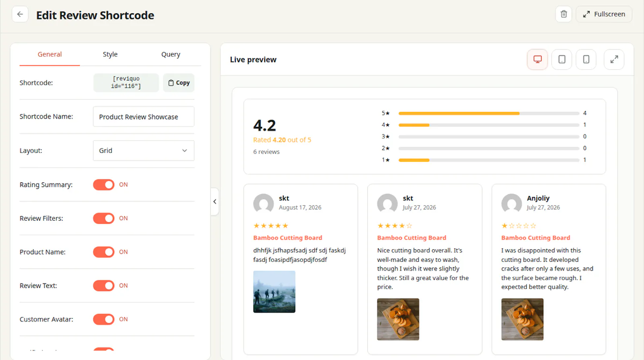Click the shortcode text [reviquo id="116"]
644x360 pixels.
126,83
